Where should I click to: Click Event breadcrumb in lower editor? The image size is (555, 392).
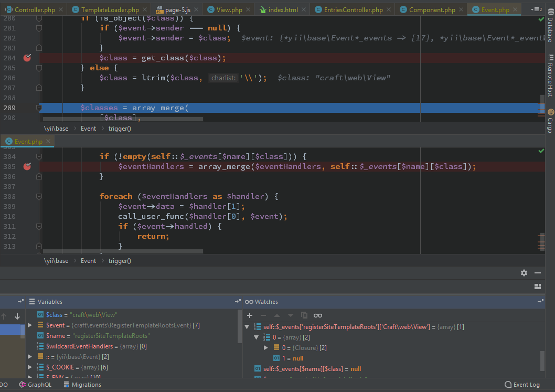point(88,261)
